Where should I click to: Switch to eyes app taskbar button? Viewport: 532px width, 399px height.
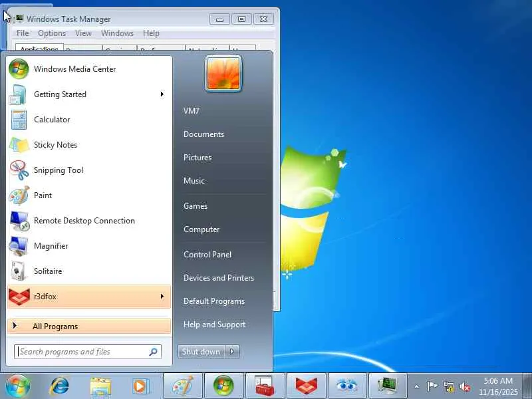tap(346, 386)
